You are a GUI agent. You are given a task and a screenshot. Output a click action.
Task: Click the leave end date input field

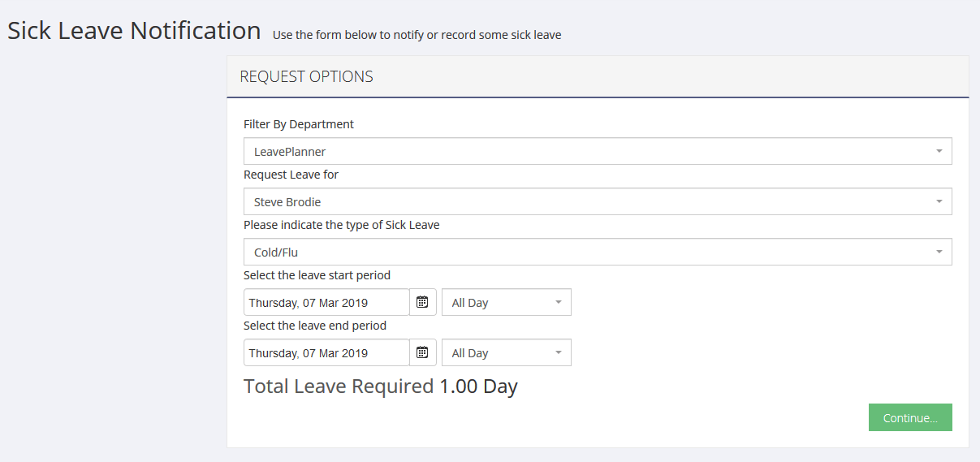pos(326,352)
